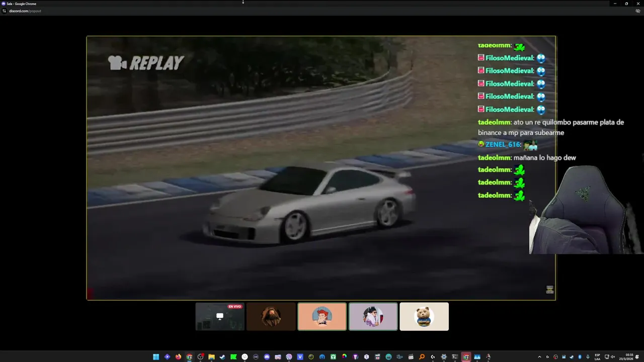Screen dimensions: 644x362
Task: Click the chat message "mañana lo hago dew"
Action: pyautogui.click(x=545, y=157)
